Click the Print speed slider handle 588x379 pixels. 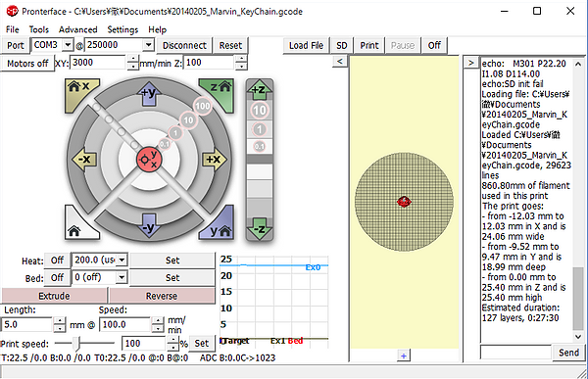76,343
